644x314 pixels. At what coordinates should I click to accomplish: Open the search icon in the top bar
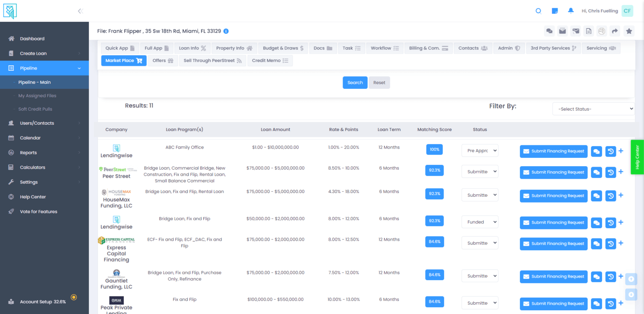point(538,11)
